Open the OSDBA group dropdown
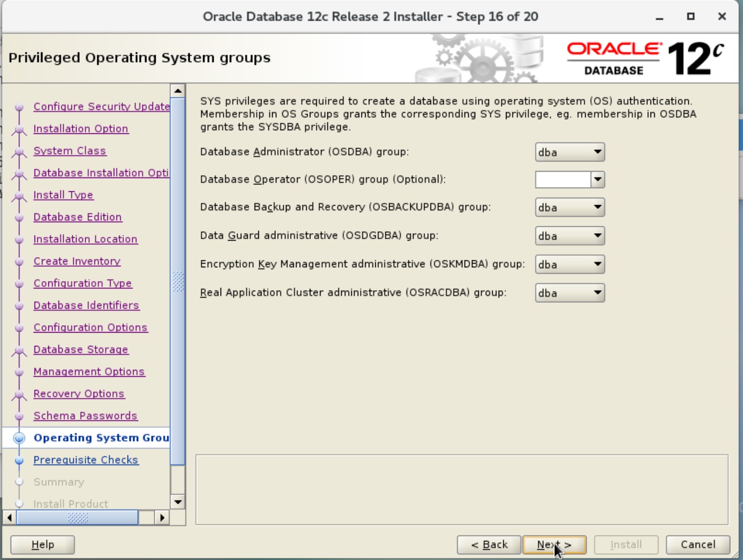 570,152
